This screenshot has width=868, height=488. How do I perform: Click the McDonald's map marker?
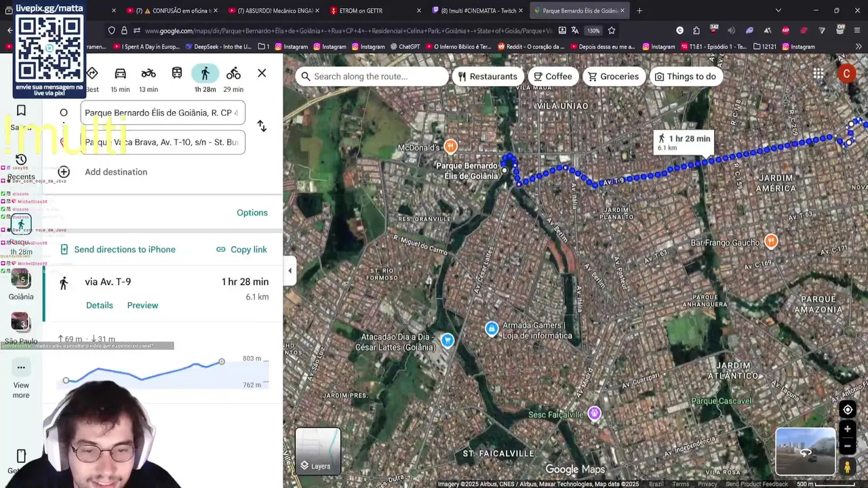click(450, 146)
